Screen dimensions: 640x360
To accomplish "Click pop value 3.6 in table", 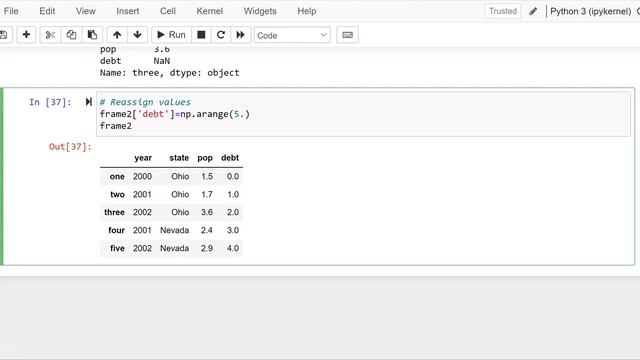I will [x=207, y=212].
